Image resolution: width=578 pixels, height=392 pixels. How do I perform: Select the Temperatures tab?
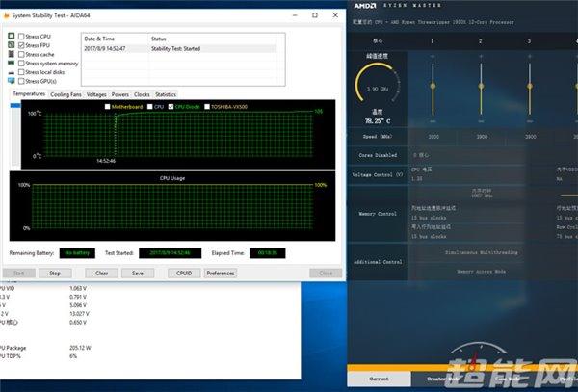pos(29,94)
